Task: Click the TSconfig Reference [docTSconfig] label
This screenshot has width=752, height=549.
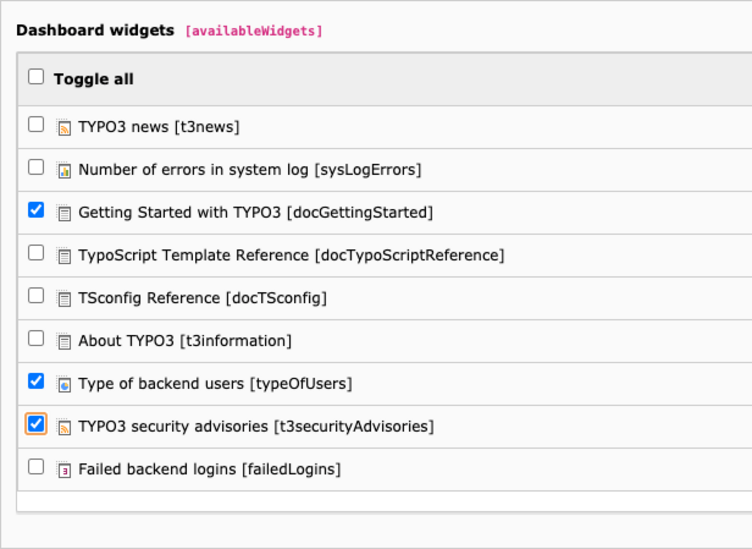Action: (202, 298)
